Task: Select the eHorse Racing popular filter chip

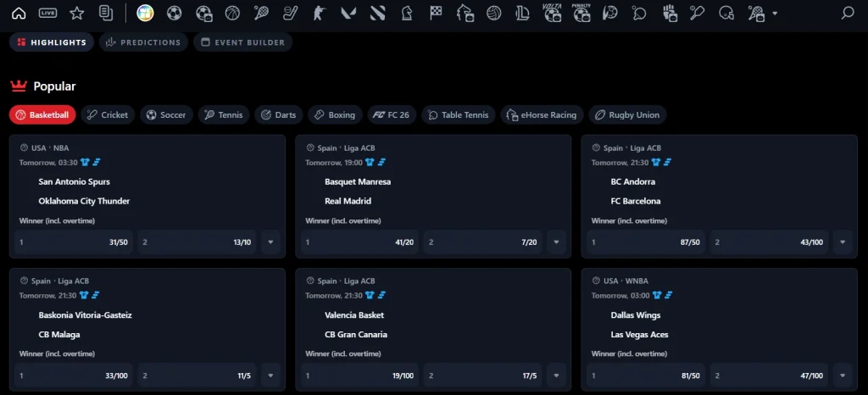Action: (x=542, y=115)
